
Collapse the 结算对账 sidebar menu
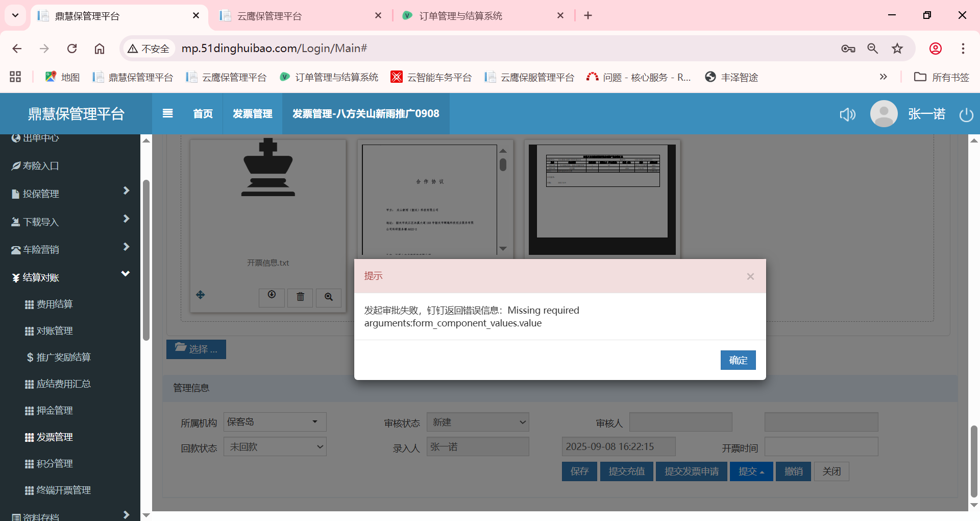tap(70, 277)
